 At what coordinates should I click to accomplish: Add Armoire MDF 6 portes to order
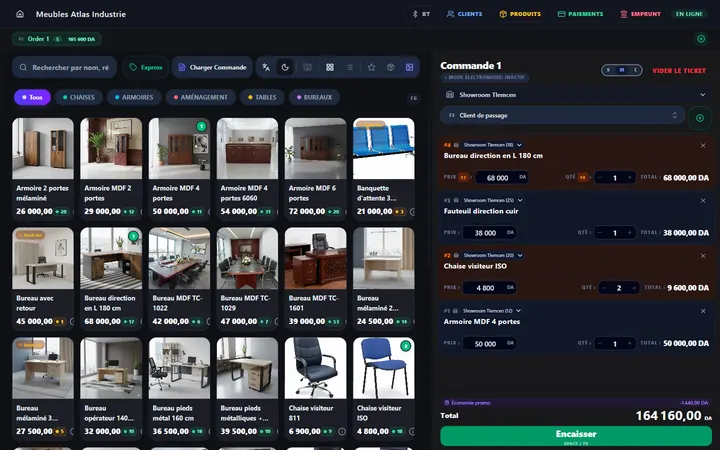click(315, 169)
